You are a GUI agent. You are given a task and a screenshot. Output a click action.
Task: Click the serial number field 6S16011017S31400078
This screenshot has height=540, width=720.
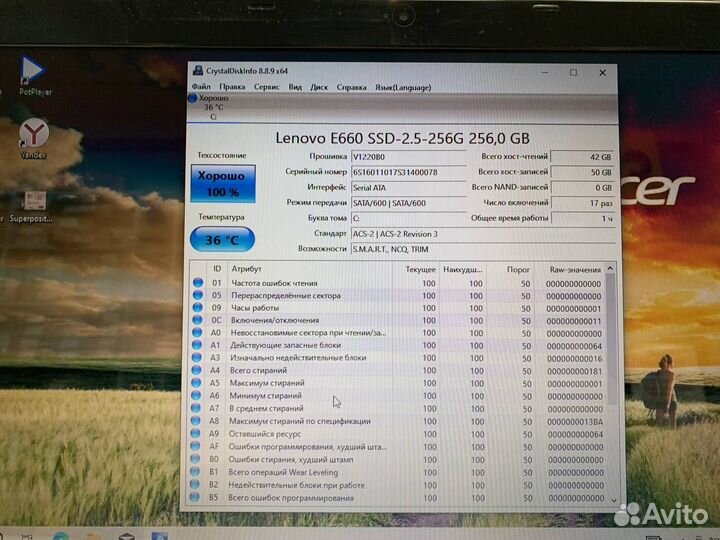[x=408, y=172]
